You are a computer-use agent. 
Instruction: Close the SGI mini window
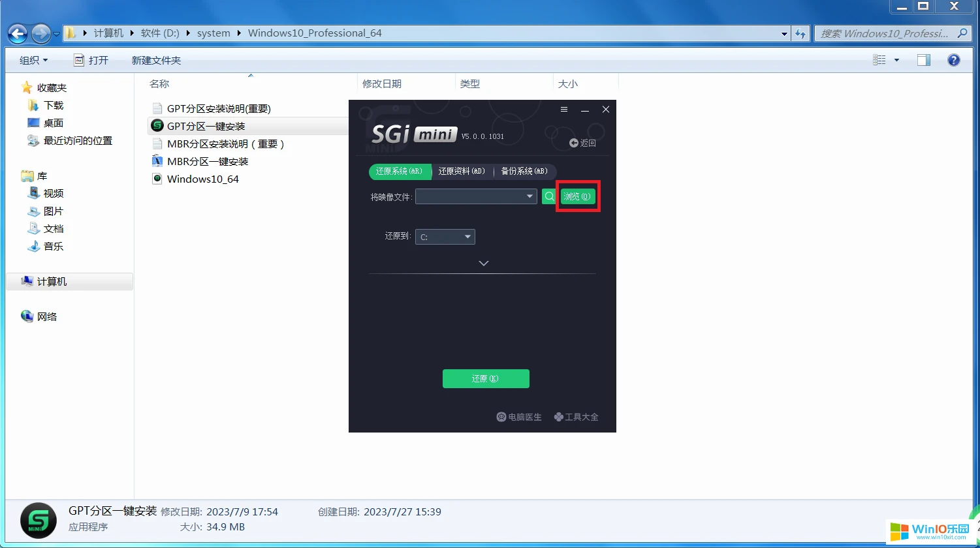click(x=606, y=110)
